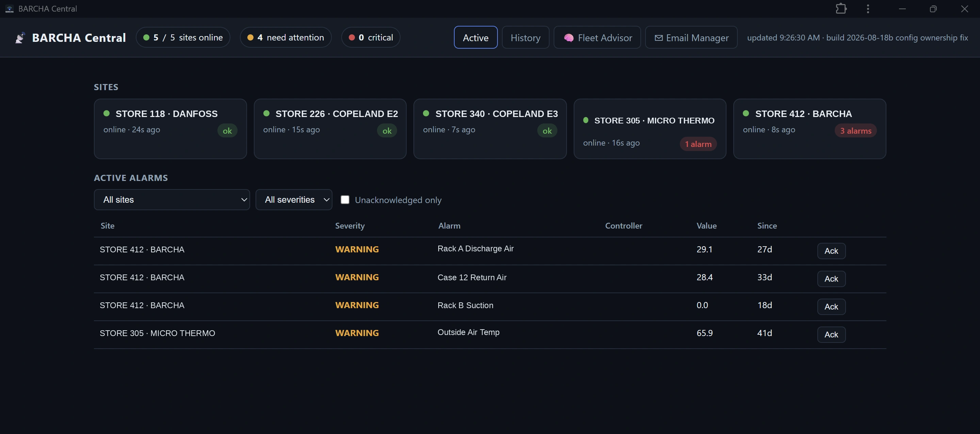Acknowledge the Rack A Discharge Air alarm

[831, 251]
